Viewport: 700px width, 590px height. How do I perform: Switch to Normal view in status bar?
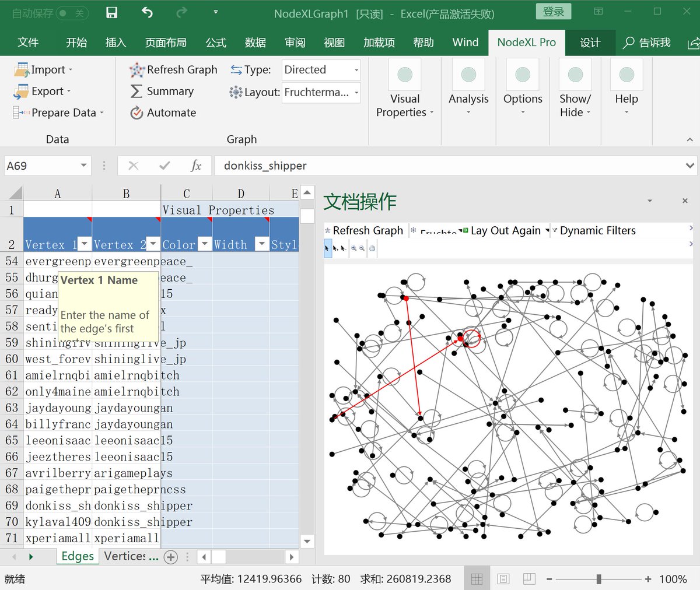[477, 579]
